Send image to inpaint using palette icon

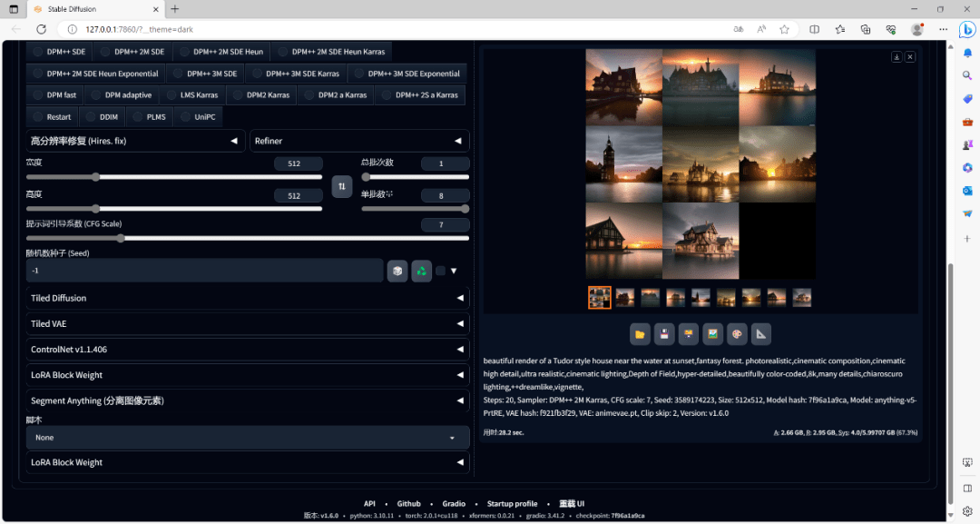click(x=737, y=334)
